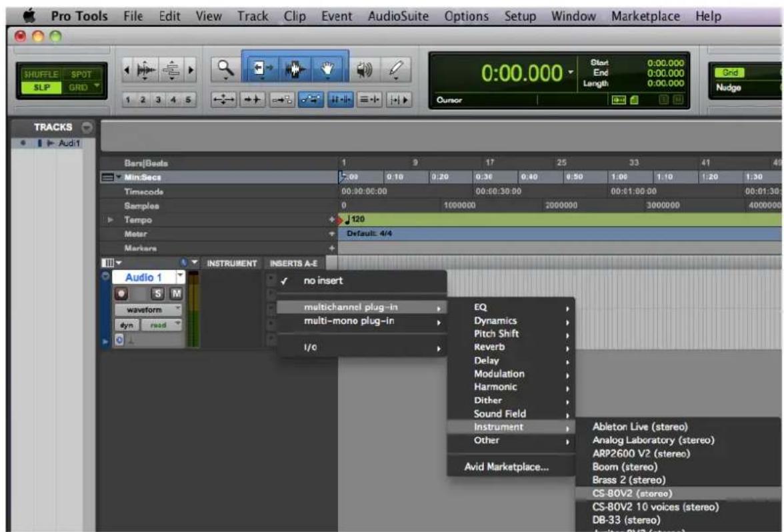Click the MIDI zoom notes icon
This screenshot has height=532, width=784.
point(171,69)
